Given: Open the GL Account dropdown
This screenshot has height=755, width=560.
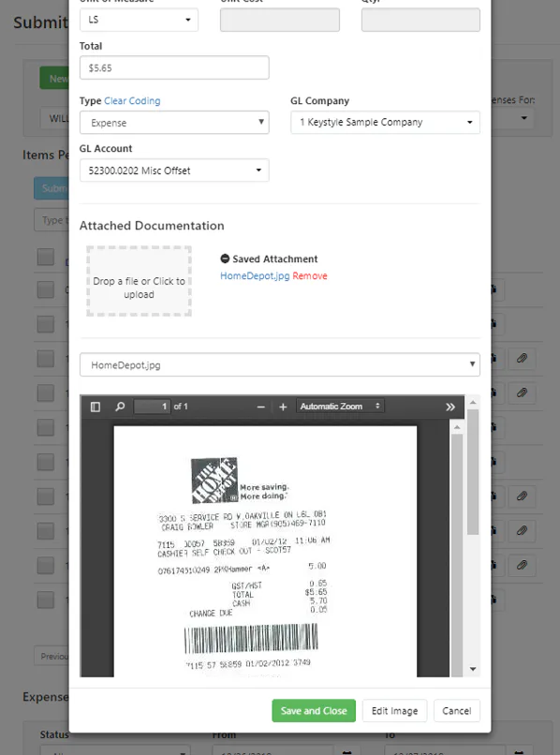Looking at the screenshot, I should tap(174, 170).
